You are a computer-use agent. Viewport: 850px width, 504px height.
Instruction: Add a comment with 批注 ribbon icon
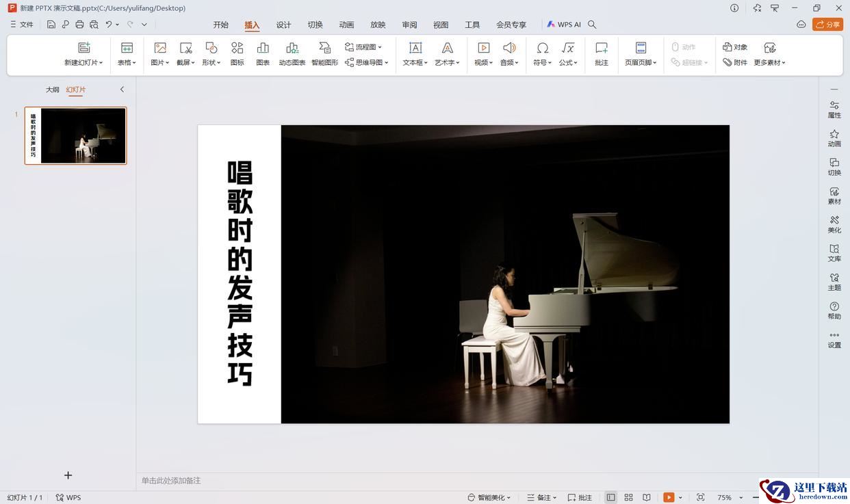click(602, 54)
